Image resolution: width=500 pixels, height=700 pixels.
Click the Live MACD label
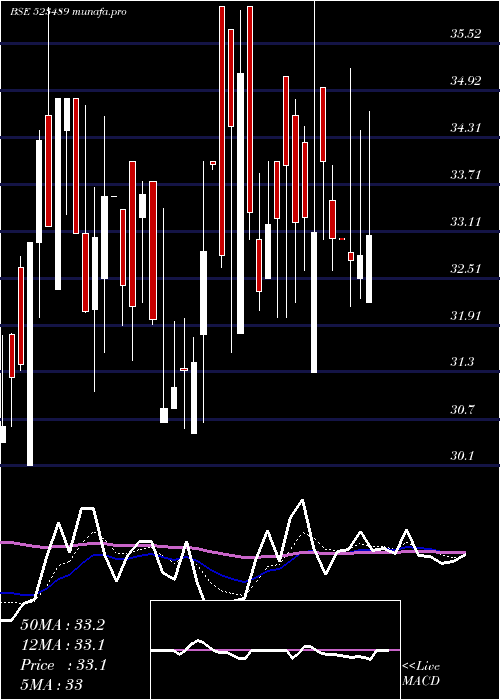tap(421, 674)
